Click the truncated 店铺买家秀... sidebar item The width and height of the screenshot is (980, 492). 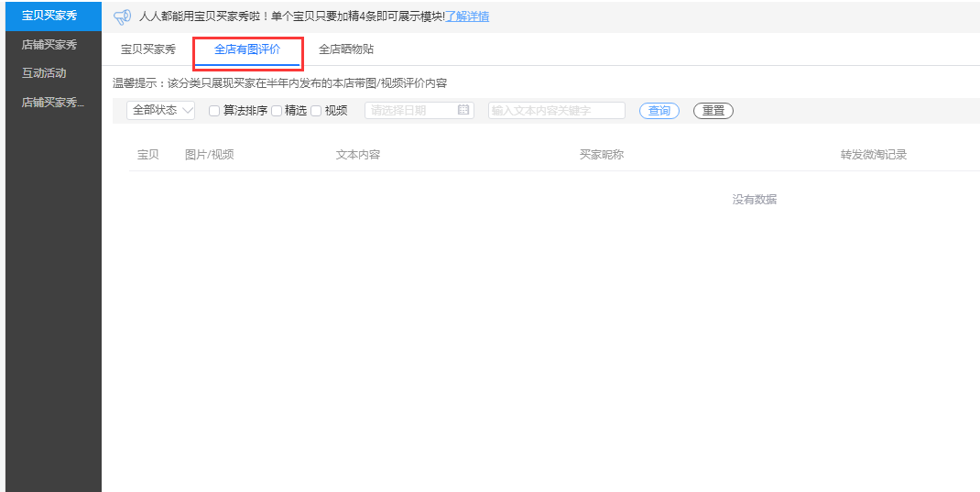coord(52,103)
